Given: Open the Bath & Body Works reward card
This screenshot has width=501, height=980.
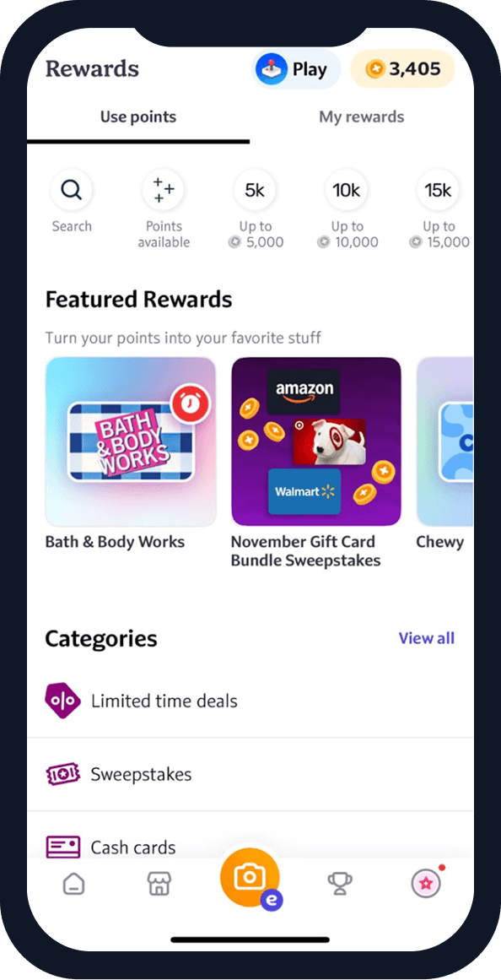Looking at the screenshot, I should [x=131, y=454].
